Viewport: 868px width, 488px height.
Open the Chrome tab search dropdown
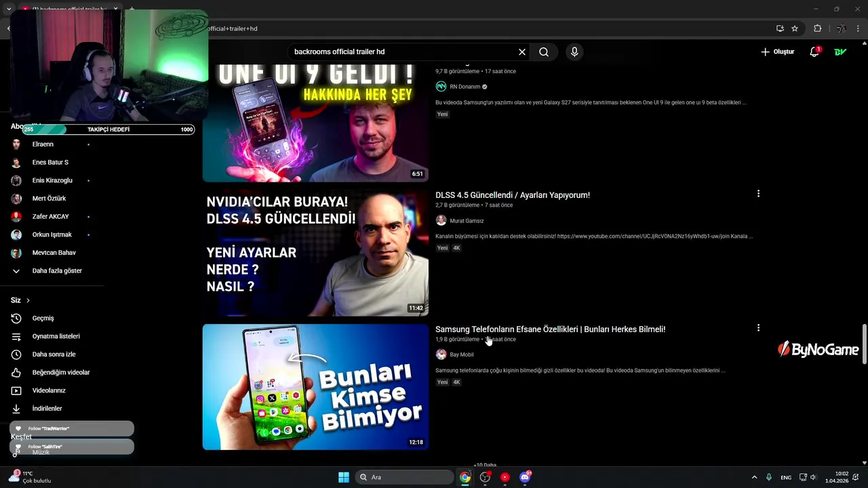pos(9,9)
